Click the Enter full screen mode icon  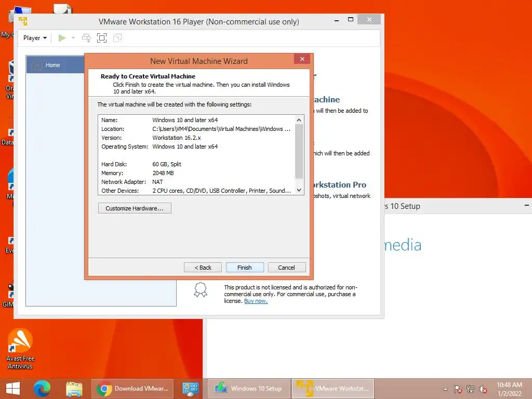pyautogui.click(x=102, y=37)
